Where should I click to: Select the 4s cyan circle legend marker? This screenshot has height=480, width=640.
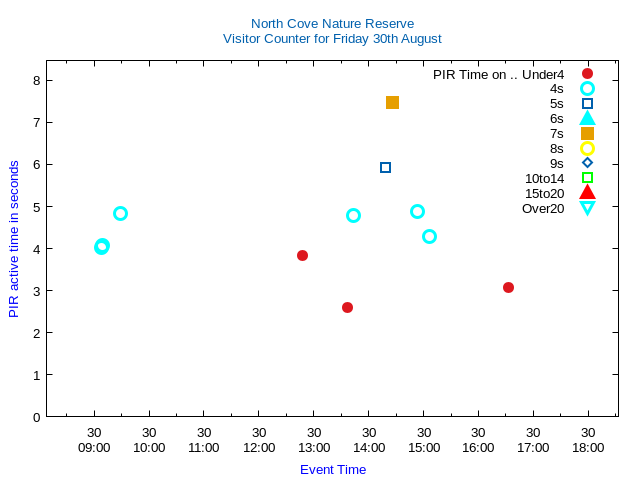[x=587, y=89]
